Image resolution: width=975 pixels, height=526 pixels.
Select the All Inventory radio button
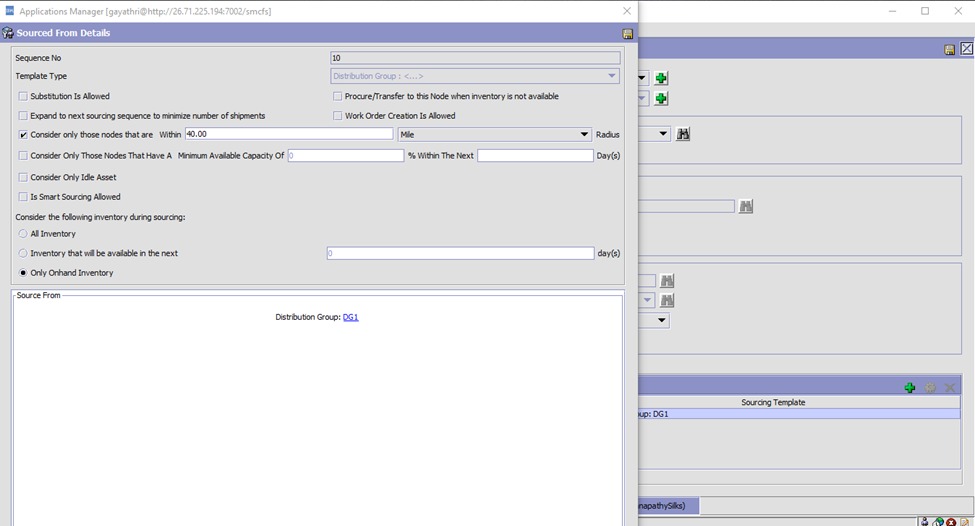(23, 234)
